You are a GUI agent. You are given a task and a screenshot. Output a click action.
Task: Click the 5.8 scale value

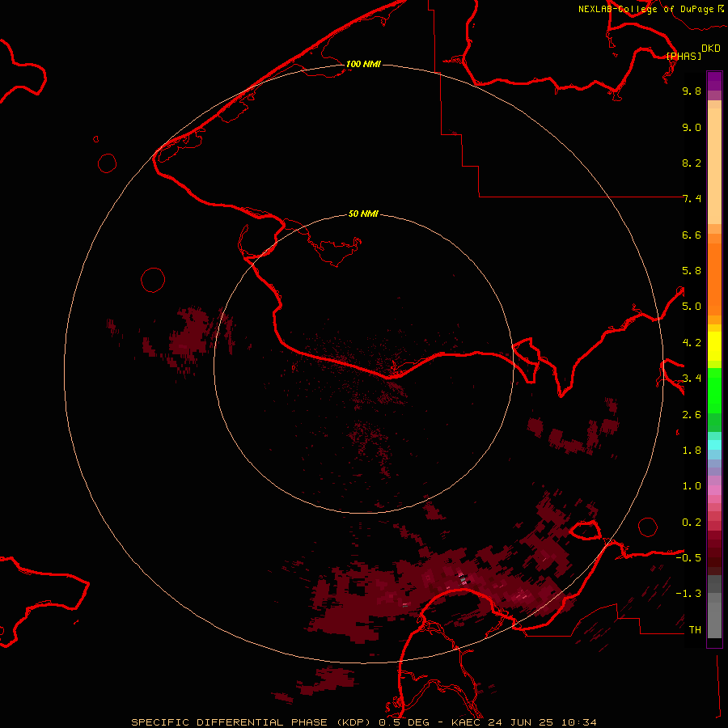[692, 271]
